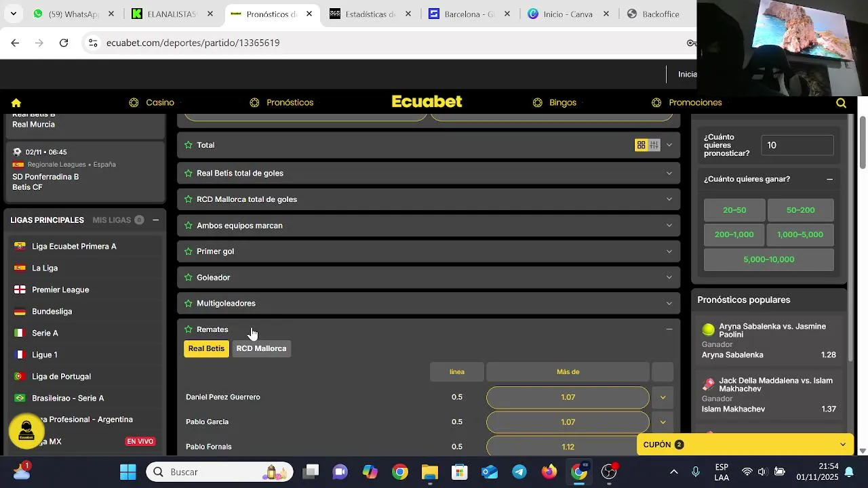Select the 1,000-5,000 winnings range
Image resolution: width=868 pixels, height=488 pixels.
coord(801,235)
